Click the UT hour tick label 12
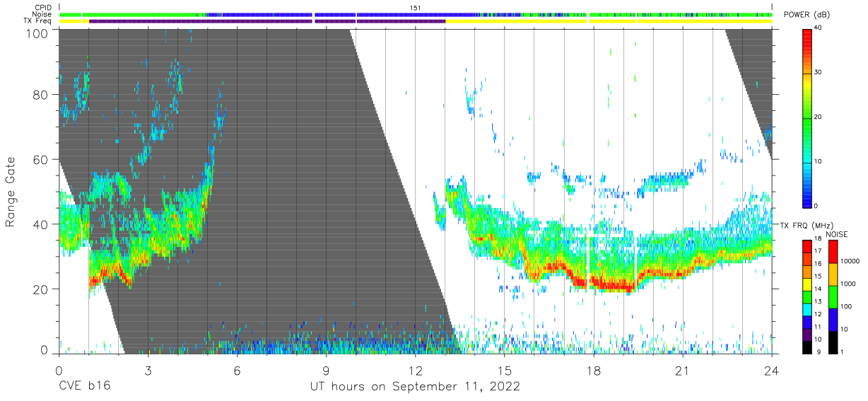This screenshot has height=401, width=868. point(415,371)
